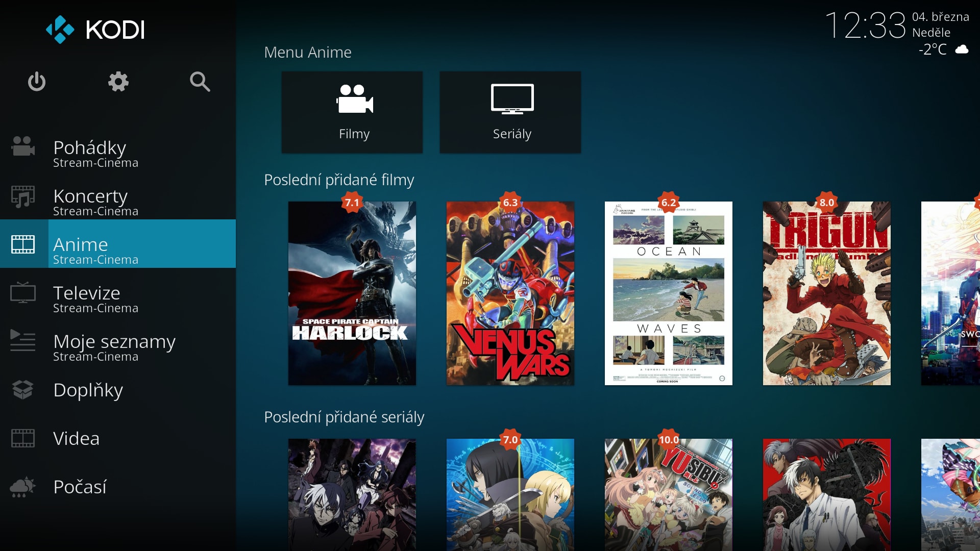Screen dimensions: 980x551
Task: Select the Venus Wars movie poster
Action: coord(510,293)
